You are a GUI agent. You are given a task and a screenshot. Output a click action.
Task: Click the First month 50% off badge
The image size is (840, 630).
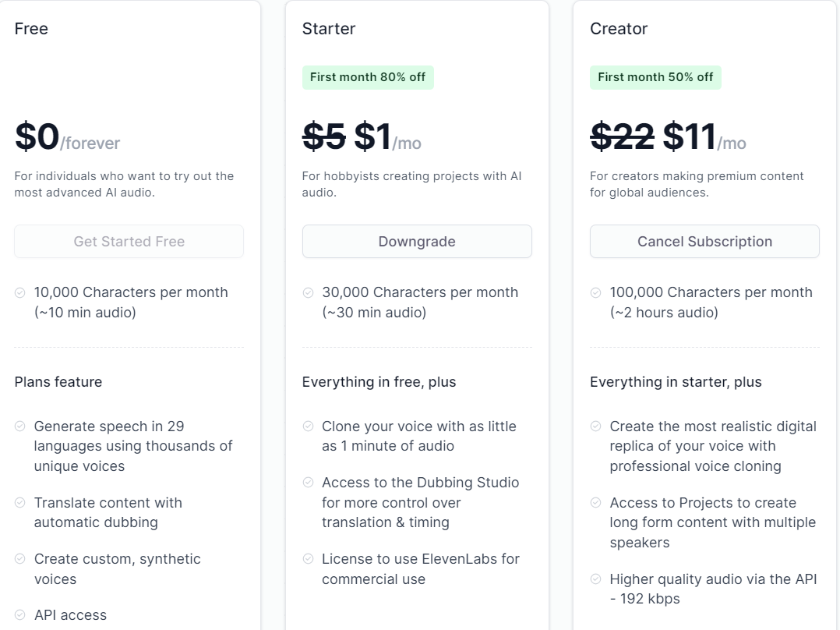pyautogui.click(x=655, y=77)
